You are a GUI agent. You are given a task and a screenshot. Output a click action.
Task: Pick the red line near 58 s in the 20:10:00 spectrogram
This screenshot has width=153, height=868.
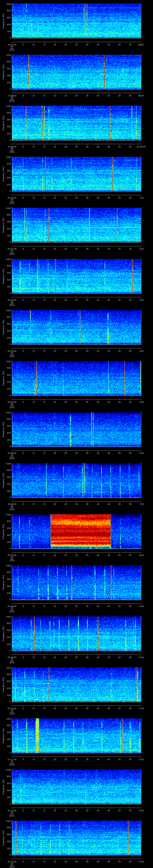[x=136, y=685]
